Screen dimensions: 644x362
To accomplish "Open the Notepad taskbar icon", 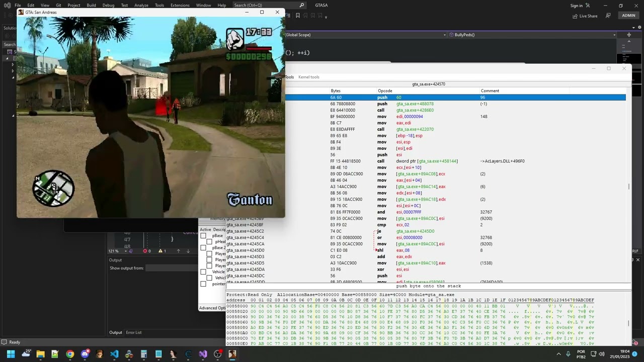I will (158, 354).
